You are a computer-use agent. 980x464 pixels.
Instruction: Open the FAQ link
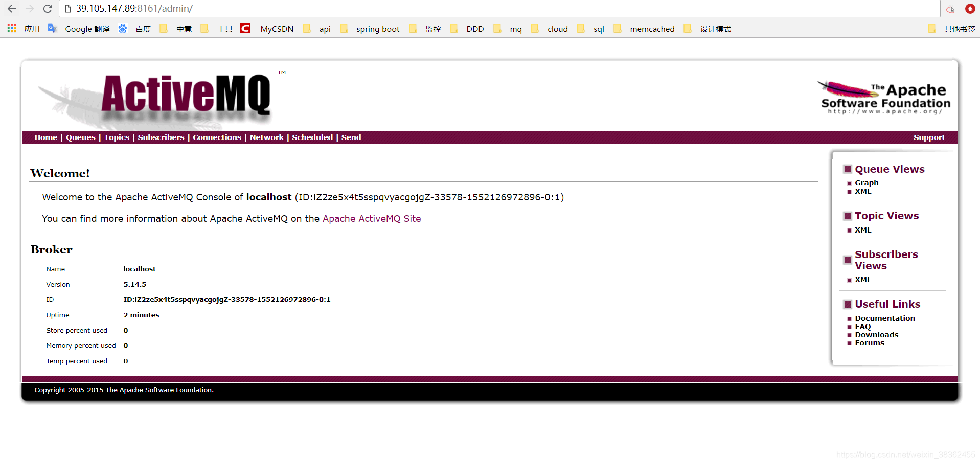pyautogui.click(x=863, y=327)
